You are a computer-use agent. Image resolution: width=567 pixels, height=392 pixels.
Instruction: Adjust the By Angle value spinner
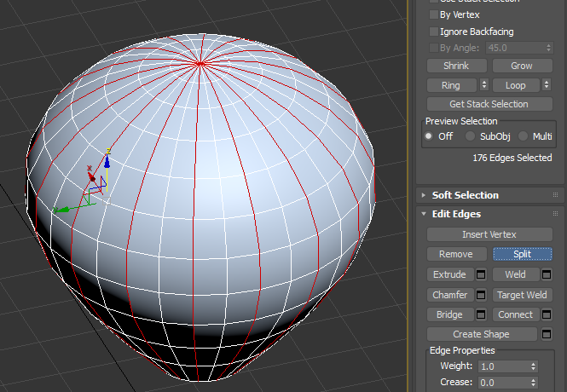pos(548,48)
